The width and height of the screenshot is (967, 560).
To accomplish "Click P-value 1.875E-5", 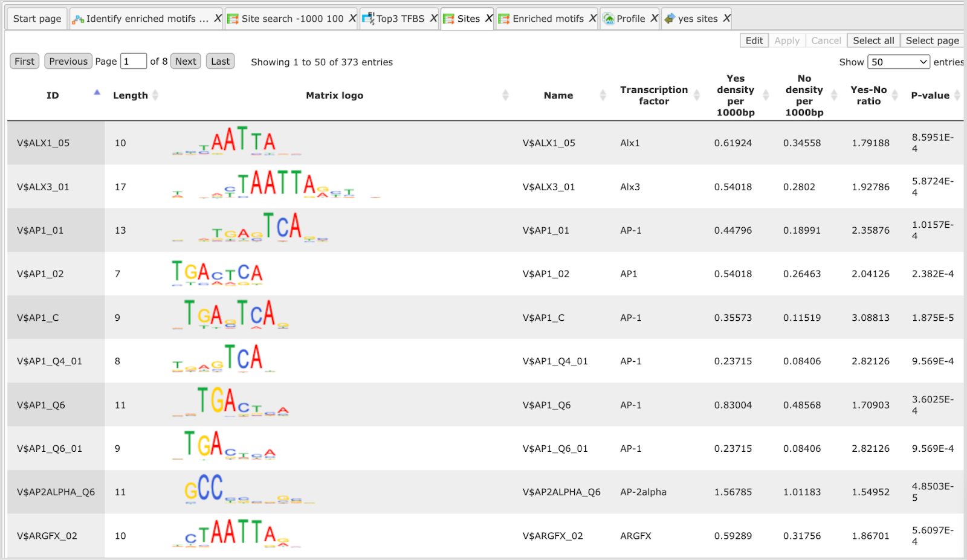I will [933, 318].
